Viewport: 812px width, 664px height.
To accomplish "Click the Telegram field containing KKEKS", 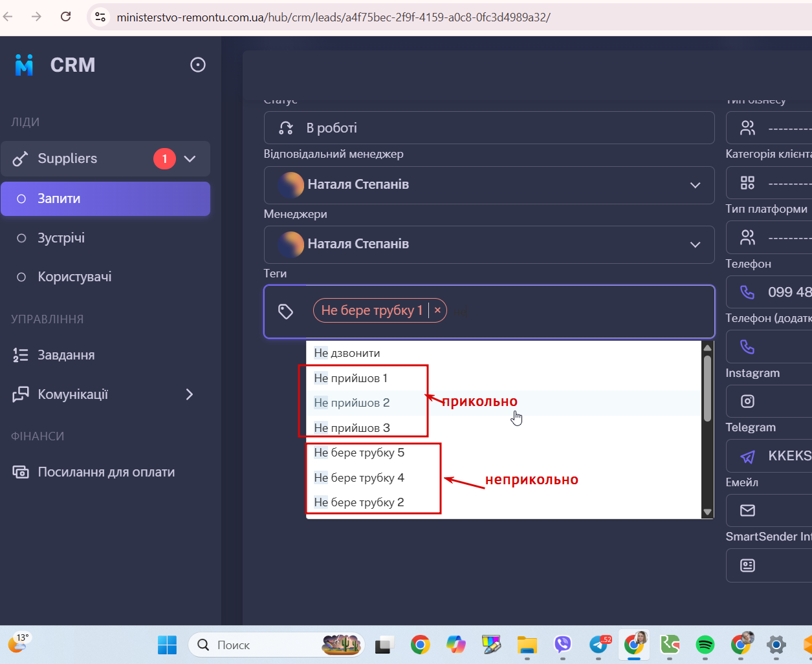I will coord(769,456).
